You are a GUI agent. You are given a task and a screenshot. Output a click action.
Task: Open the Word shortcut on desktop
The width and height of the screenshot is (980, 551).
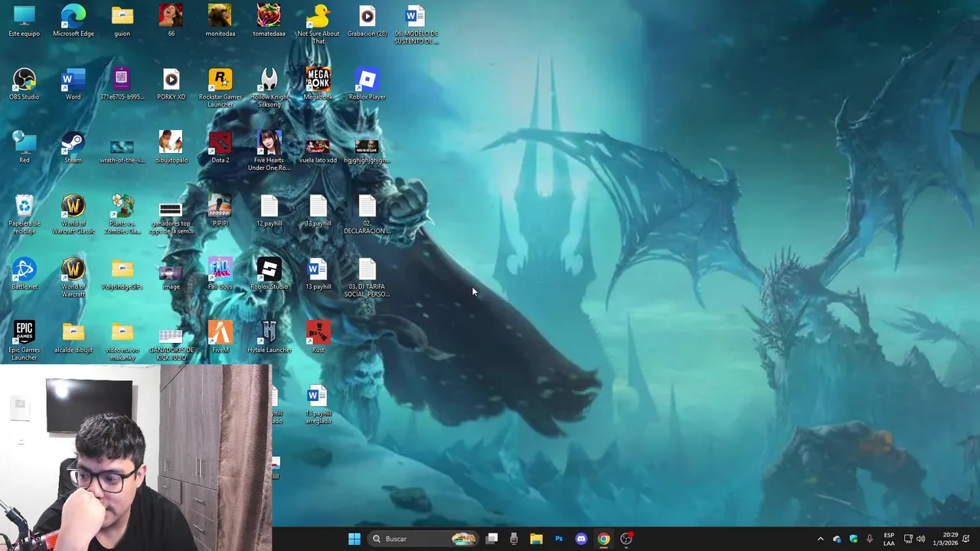[73, 84]
